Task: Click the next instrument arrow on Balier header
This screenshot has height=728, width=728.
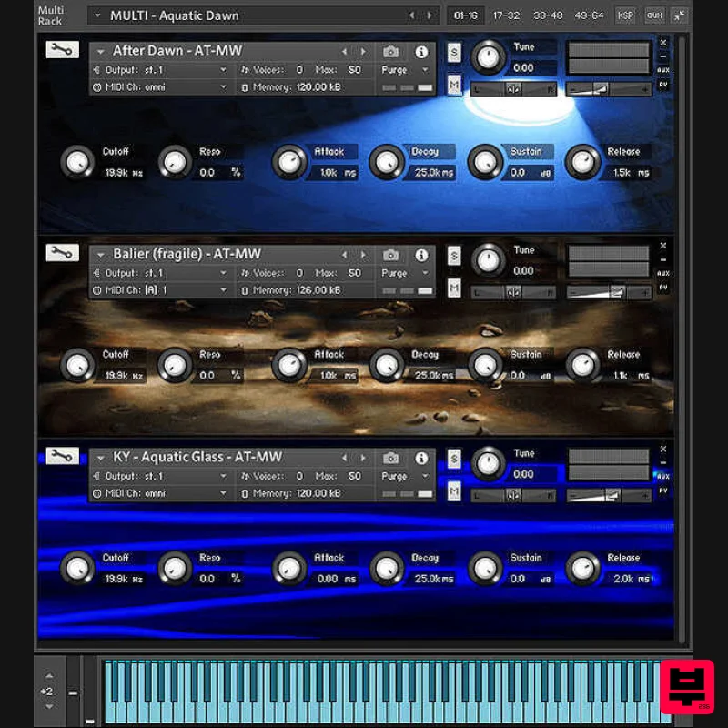Action: click(x=362, y=254)
